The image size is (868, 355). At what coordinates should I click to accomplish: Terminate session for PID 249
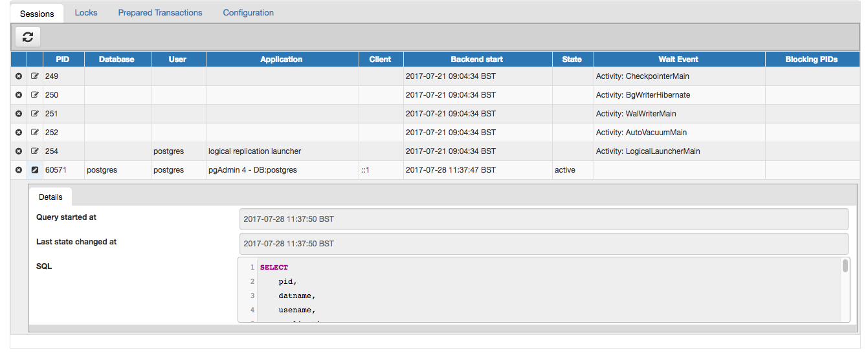(19, 76)
